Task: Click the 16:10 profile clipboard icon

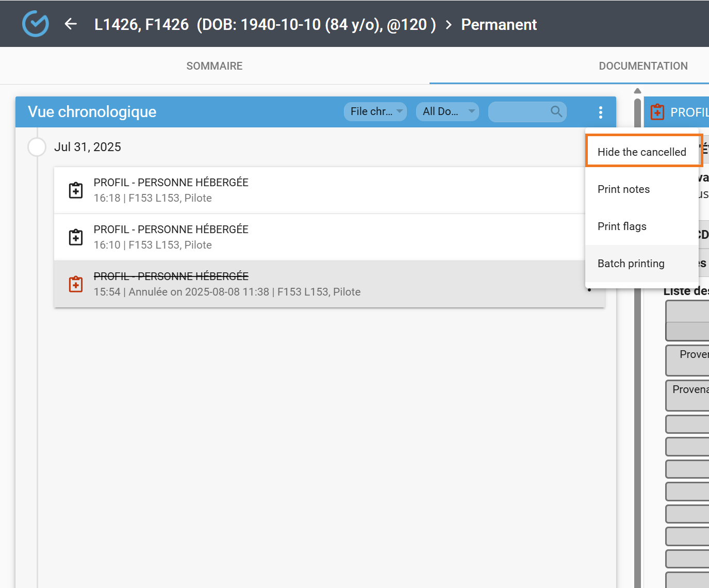Action: pyautogui.click(x=76, y=237)
